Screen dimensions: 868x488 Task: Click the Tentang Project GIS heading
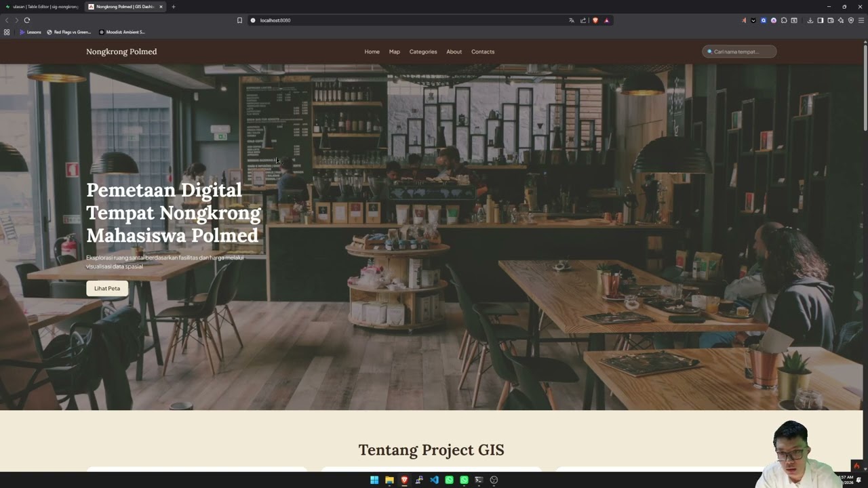click(x=431, y=450)
